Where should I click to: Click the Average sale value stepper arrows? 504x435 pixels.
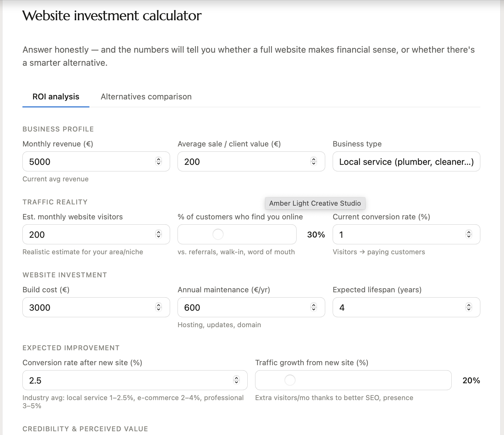[314, 161]
